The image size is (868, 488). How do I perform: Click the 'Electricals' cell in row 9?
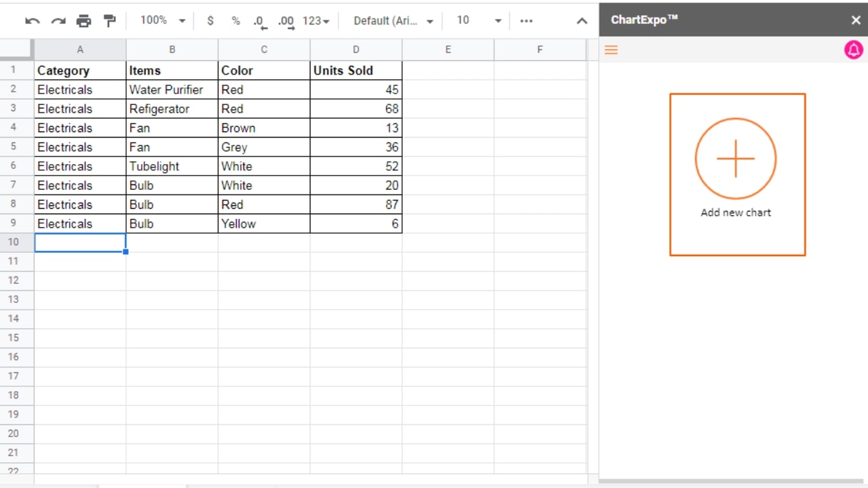pyautogui.click(x=80, y=224)
